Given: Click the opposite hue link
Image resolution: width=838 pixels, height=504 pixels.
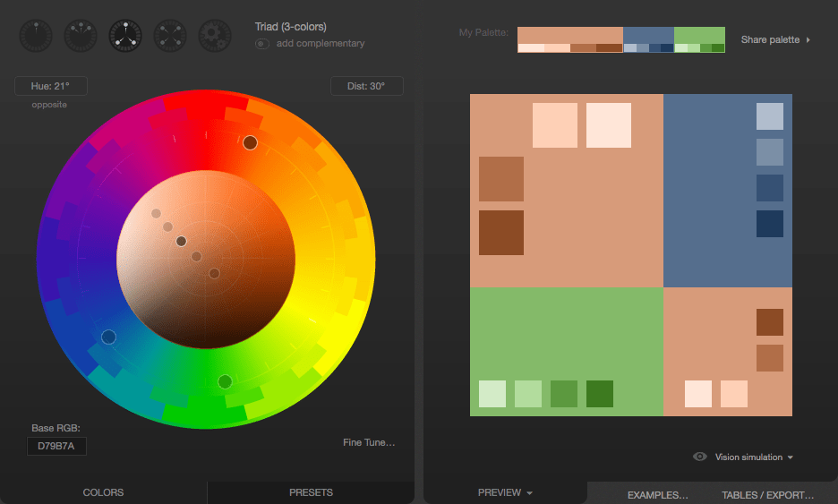Looking at the screenshot, I should coord(49,105).
